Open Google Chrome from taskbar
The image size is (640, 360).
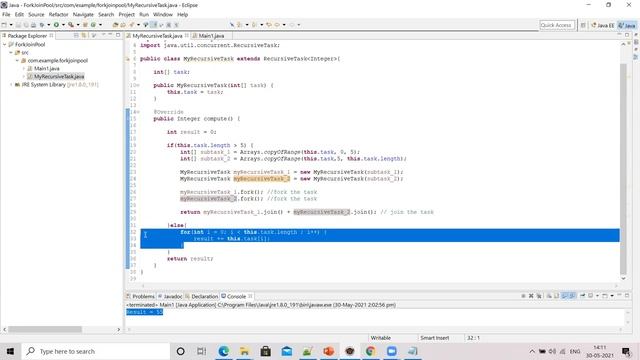tap(370, 351)
